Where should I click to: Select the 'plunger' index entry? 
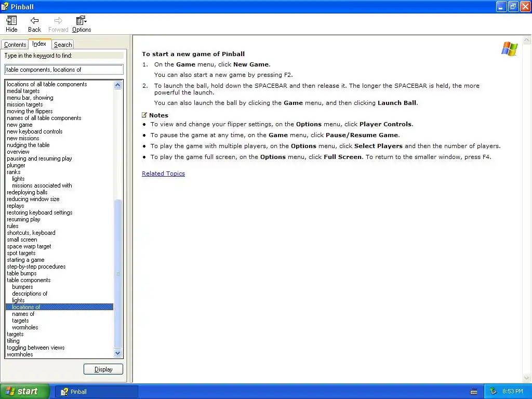point(16,165)
